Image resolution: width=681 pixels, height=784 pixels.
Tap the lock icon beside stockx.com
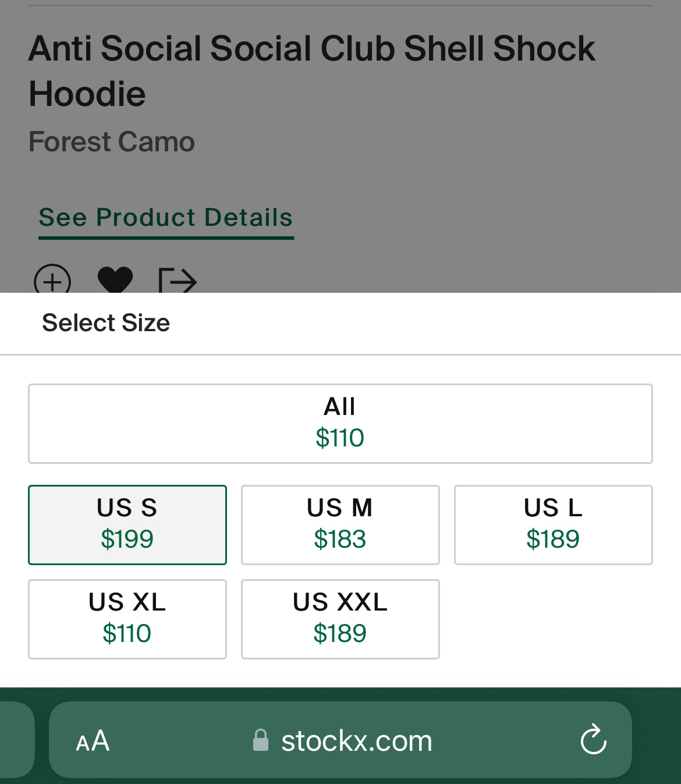point(261,740)
